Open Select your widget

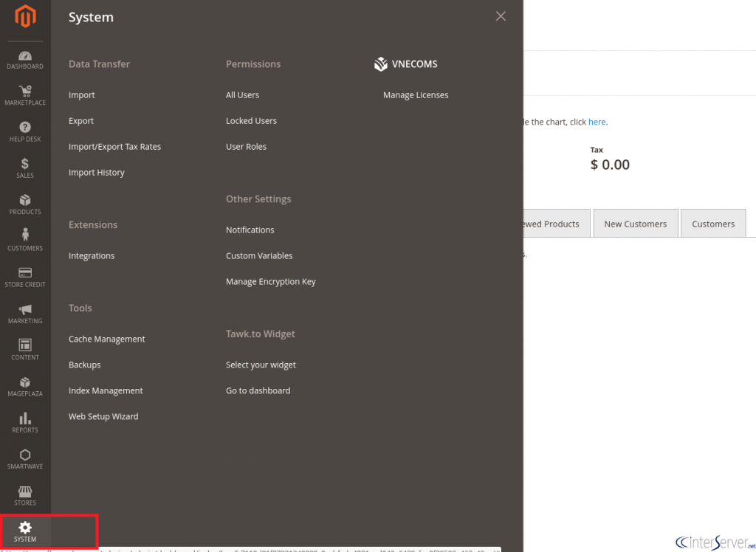tap(261, 365)
